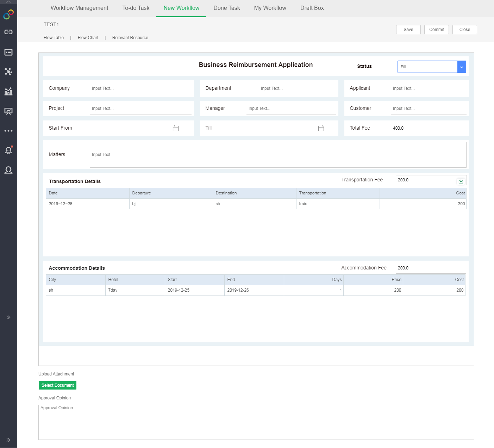Open the Flow Table link
The image size is (494, 448).
54,38
